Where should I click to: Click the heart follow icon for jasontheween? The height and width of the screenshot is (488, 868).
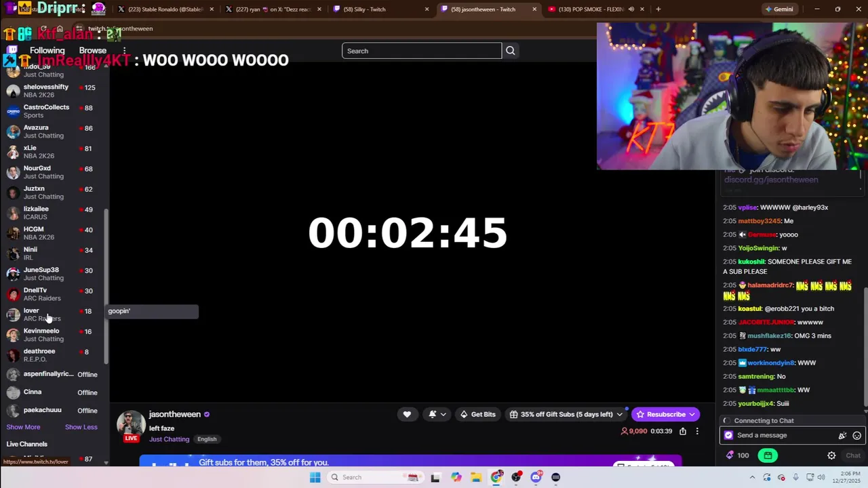407,414
